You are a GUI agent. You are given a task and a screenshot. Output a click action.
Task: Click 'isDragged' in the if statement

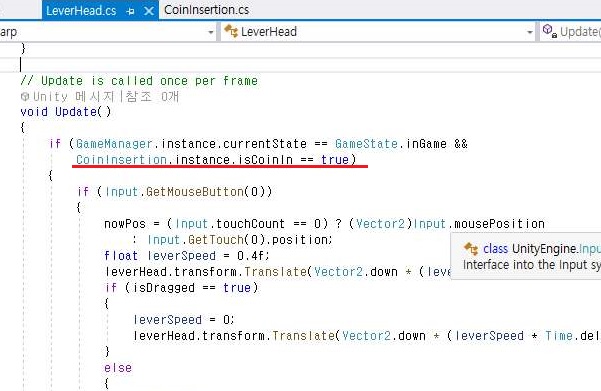click(x=164, y=288)
